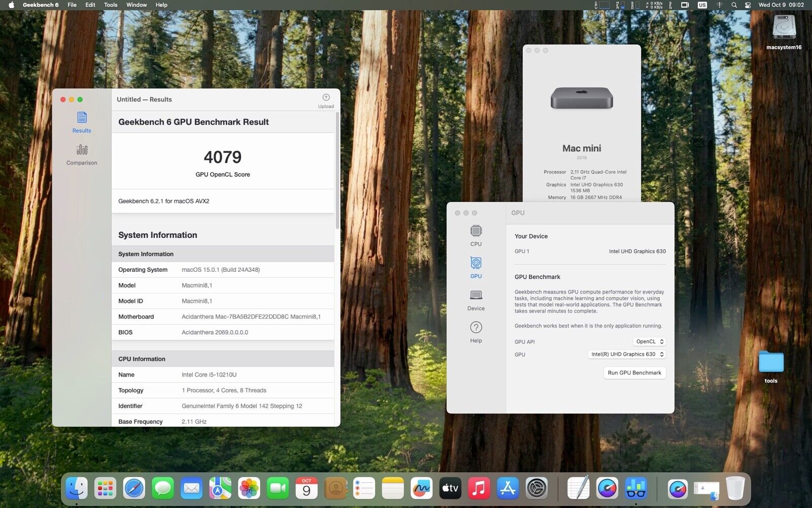Viewport: 812px width, 508px height.
Task: Open the Device section in benchmark window
Action: click(476, 300)
